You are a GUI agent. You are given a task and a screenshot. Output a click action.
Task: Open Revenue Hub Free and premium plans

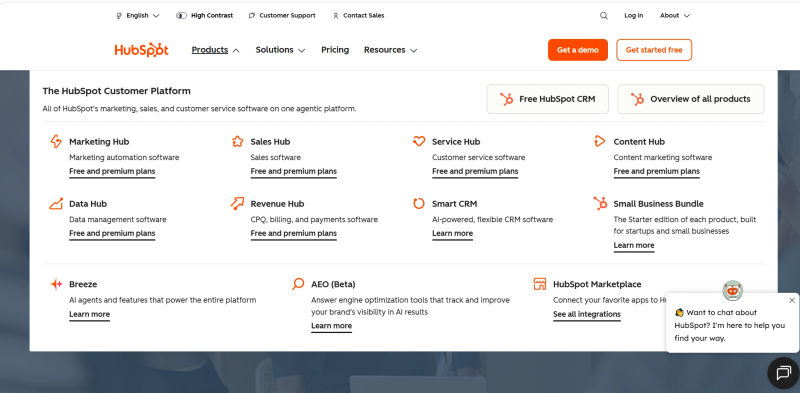point(293,234)
